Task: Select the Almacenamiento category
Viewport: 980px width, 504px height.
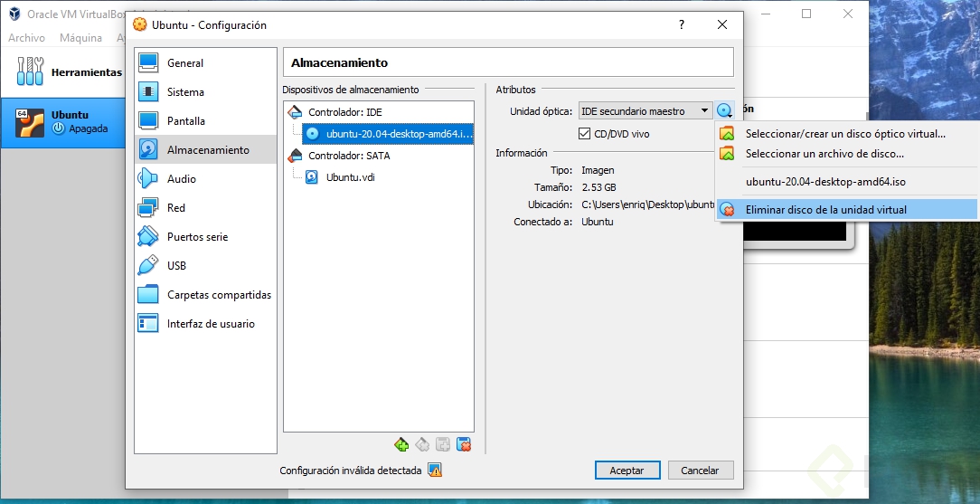Action: [205, 149]
